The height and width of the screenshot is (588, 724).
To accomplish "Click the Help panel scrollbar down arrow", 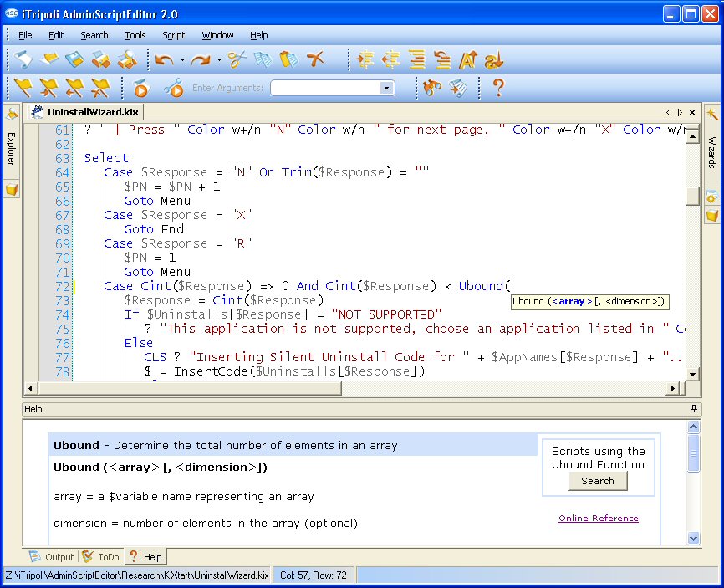I will pyautogui.click(x=694, y=538).
